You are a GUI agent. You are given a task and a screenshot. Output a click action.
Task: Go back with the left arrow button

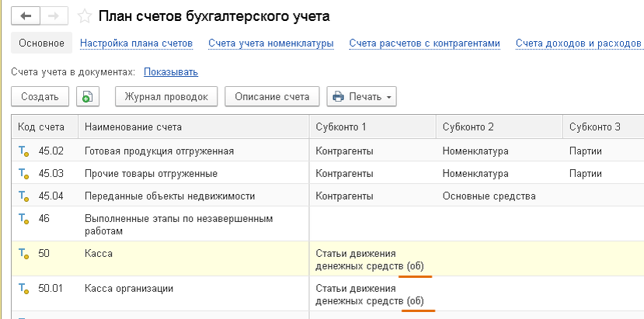pos(26,16)
